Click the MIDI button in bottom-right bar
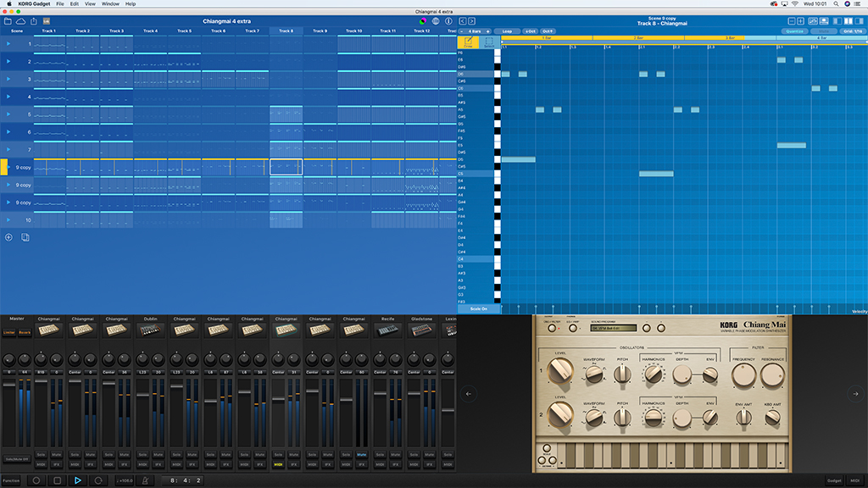The height and width of the screenshot is (488, 868). (854, 480)
